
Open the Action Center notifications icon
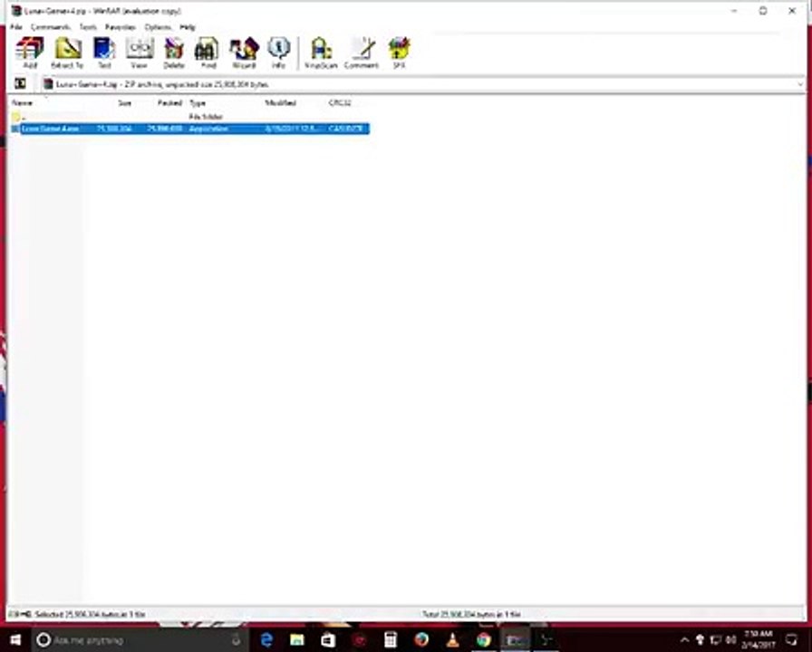[x=792, y=640]
